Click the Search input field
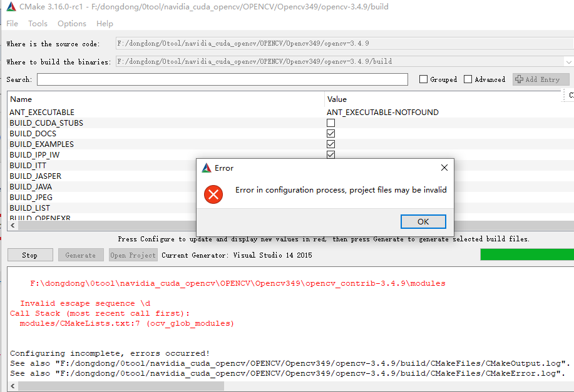574x392 pixels. 222,79
